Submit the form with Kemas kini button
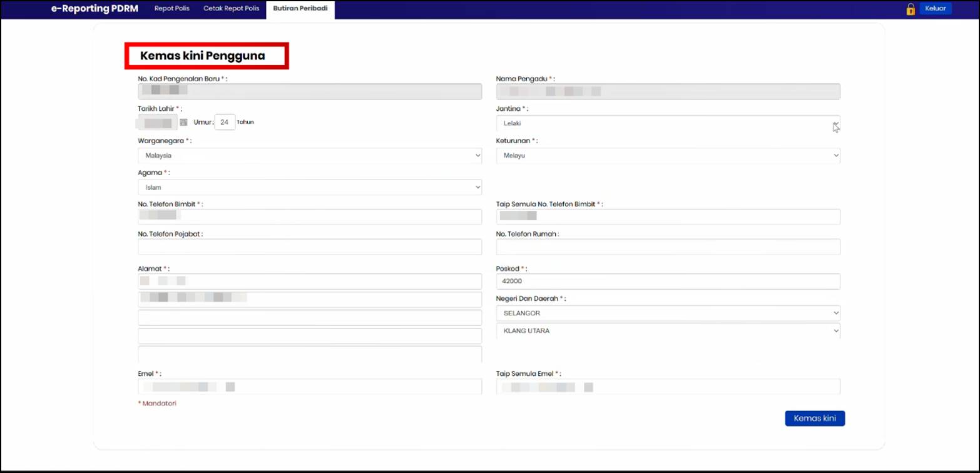Image resolution: width=980 pixels, height=473 pixels. pyautogui.click(x=815, y=419)
